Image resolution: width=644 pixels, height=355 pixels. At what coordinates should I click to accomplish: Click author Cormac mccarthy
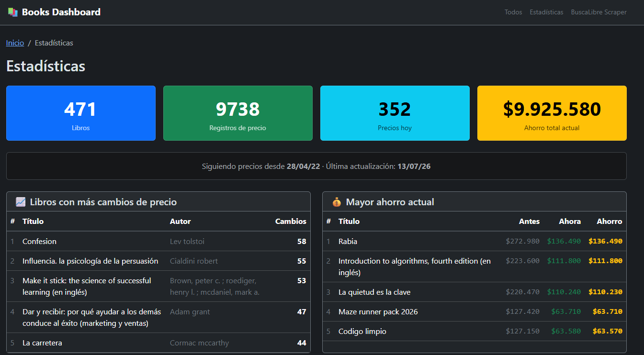pos(199,343)
